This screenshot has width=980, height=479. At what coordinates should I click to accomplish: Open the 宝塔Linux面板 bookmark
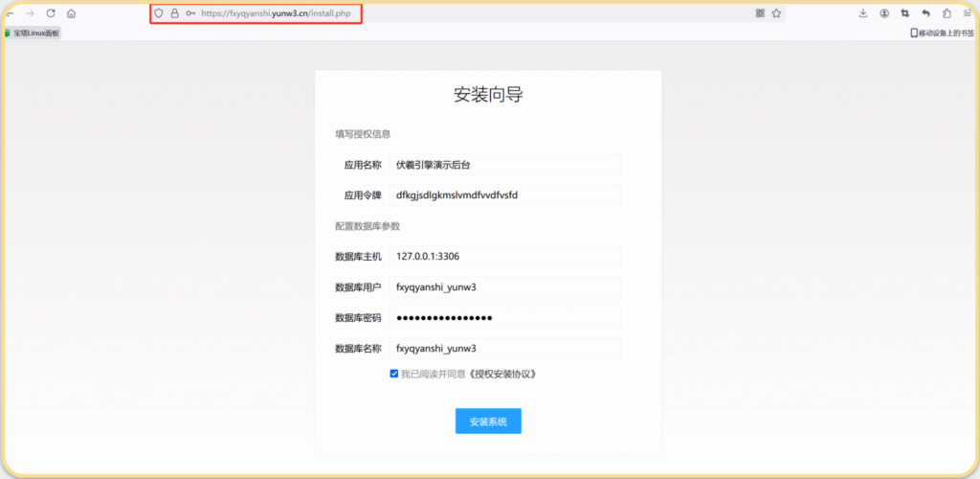32,34
